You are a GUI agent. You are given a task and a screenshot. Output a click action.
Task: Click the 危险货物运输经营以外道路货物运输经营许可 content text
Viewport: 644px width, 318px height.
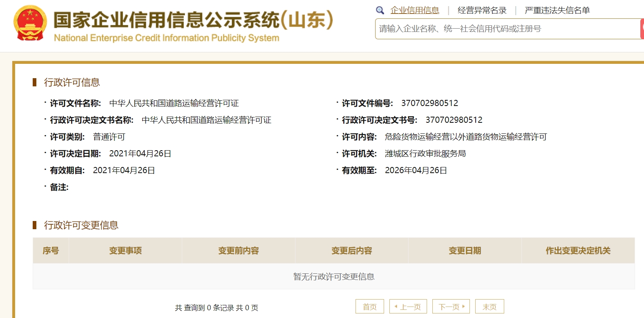point(466,137)
